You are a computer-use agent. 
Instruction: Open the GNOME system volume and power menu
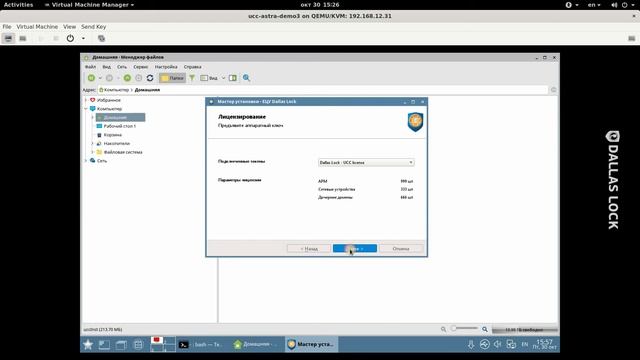pyautogui.click(x=624, y=5)
